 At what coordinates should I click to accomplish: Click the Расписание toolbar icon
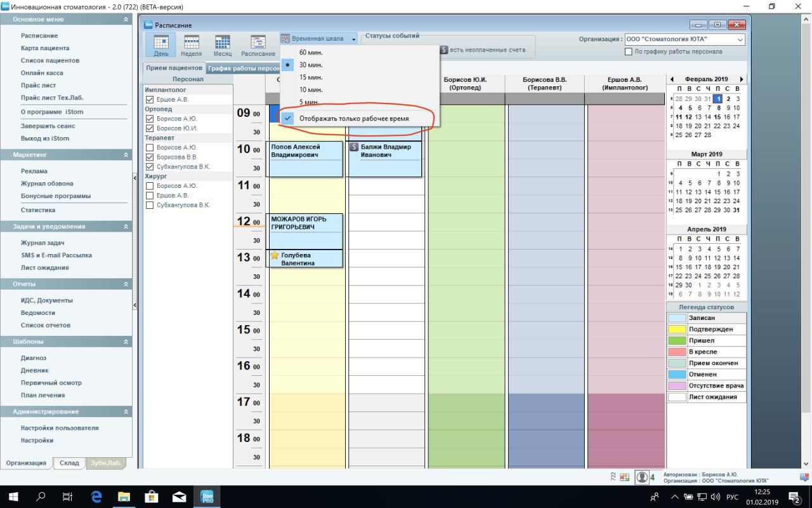pos(258,45)
